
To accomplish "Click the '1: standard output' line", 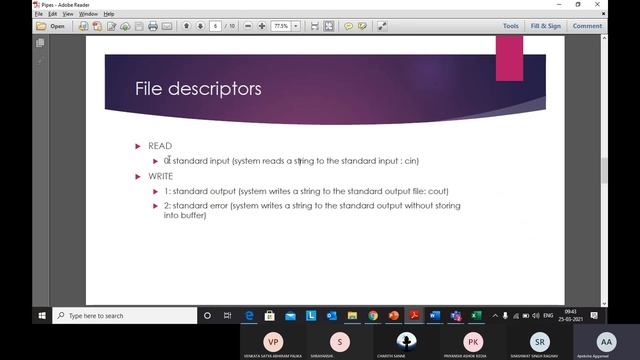I will click(x=306, y=191).
